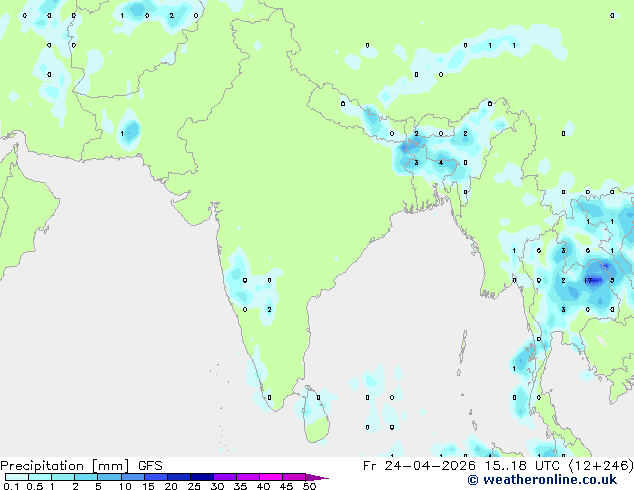Click the legend scale label '15'
Image resolution: width=634 pixels, height=490 pixels.
[x=148, y=486]
